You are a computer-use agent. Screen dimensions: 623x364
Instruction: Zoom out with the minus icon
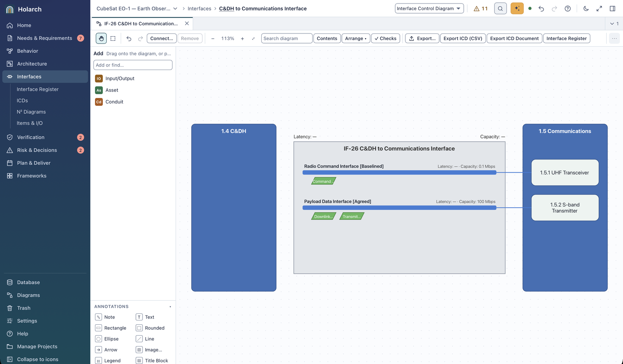pos(213,38)
